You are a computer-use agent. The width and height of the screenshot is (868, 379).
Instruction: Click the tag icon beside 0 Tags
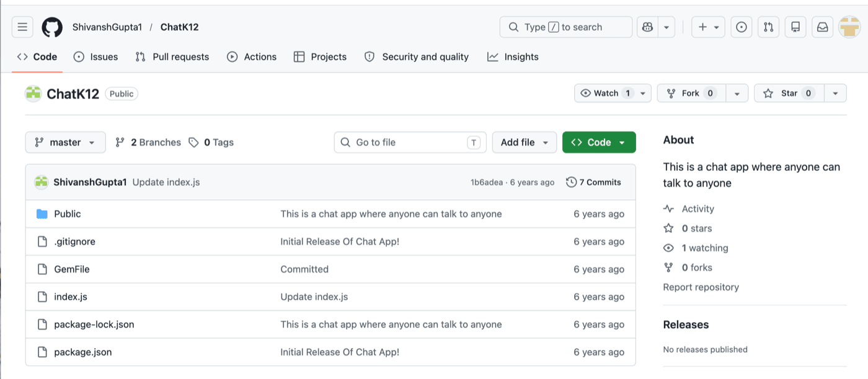click(x=194, y=142)
